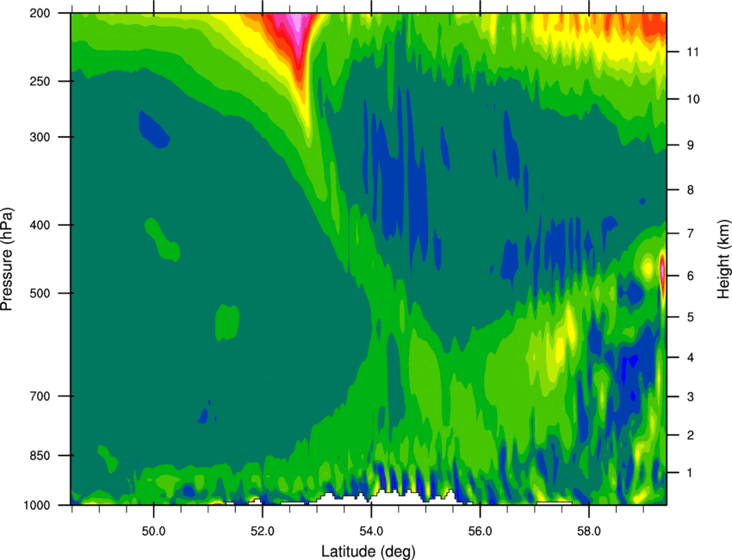This screenshot has height=560, width=732.
Task: Click the 'Pressure (hPa)' axis title
Action: click(x=7, y=259)
